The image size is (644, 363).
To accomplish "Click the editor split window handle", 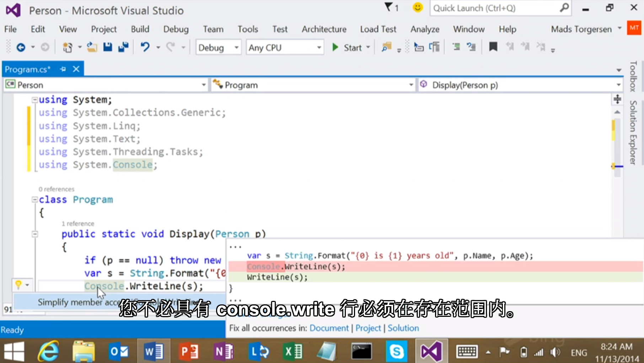I will pyautogui.click(x=617, y=99).
